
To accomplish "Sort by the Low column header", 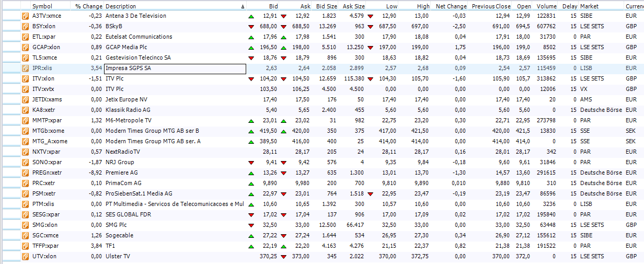I will 392,6.
